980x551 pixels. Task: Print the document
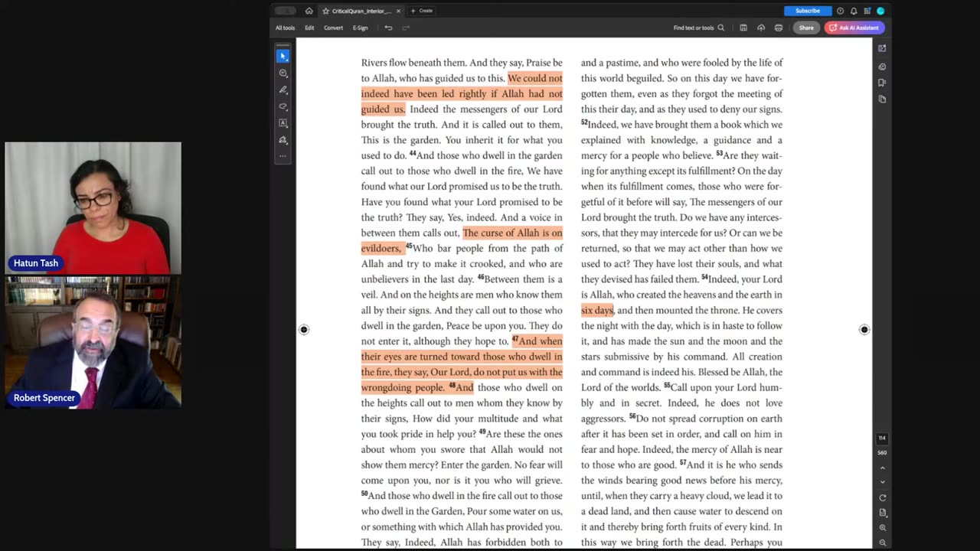tap(779, 28)
